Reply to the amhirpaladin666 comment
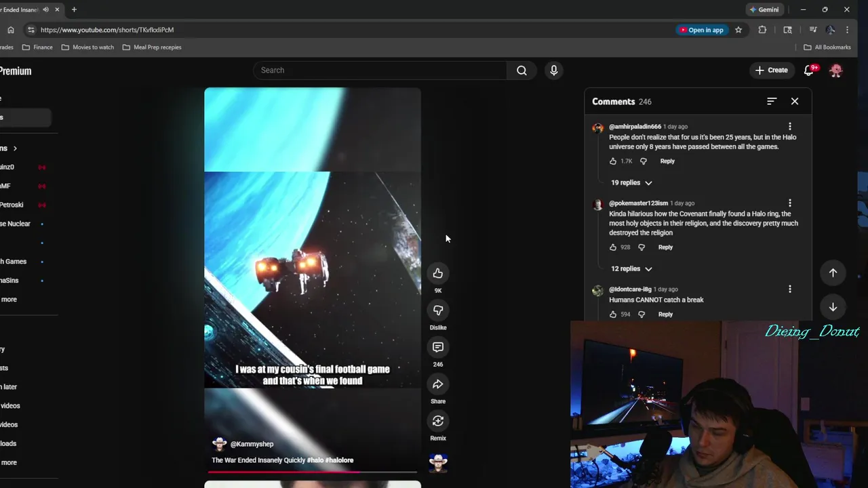Viewport: 868px width, 488px height. [x=667, y=161]
